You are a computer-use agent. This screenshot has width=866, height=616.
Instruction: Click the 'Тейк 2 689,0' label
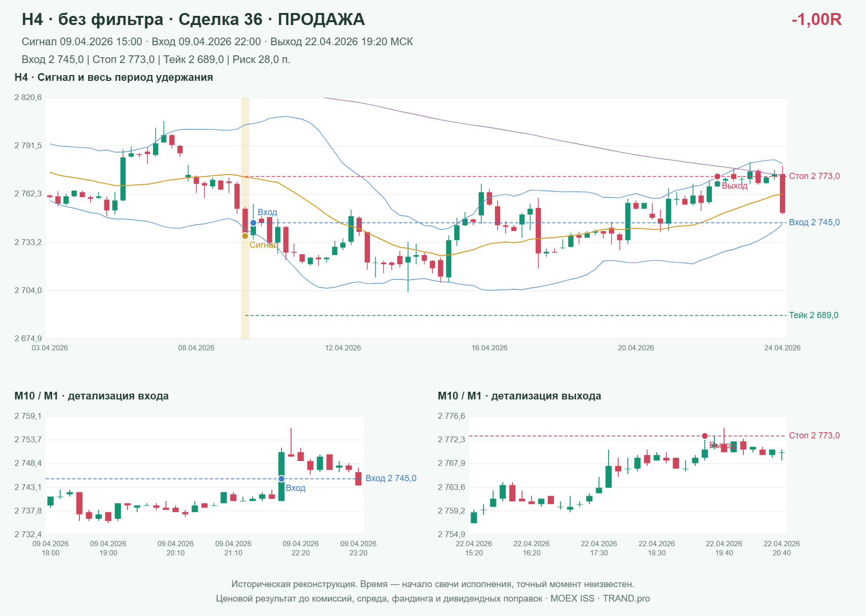(x=814, y=315)
